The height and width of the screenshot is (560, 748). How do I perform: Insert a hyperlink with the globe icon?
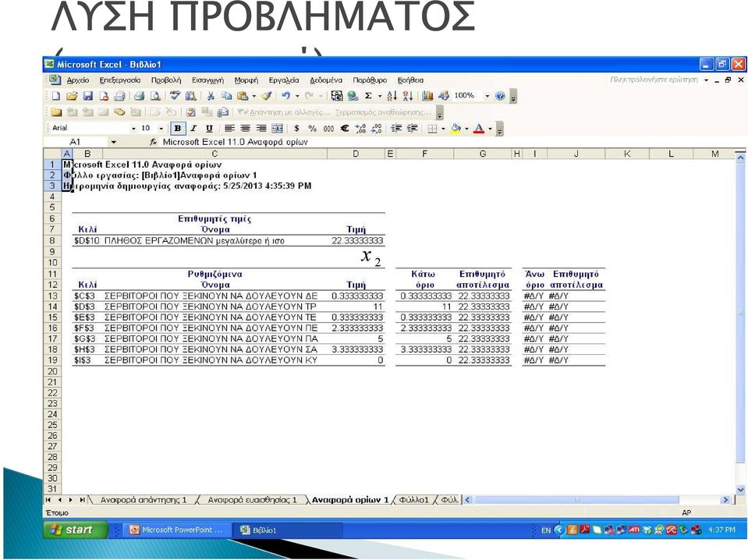tap(353, 96)
